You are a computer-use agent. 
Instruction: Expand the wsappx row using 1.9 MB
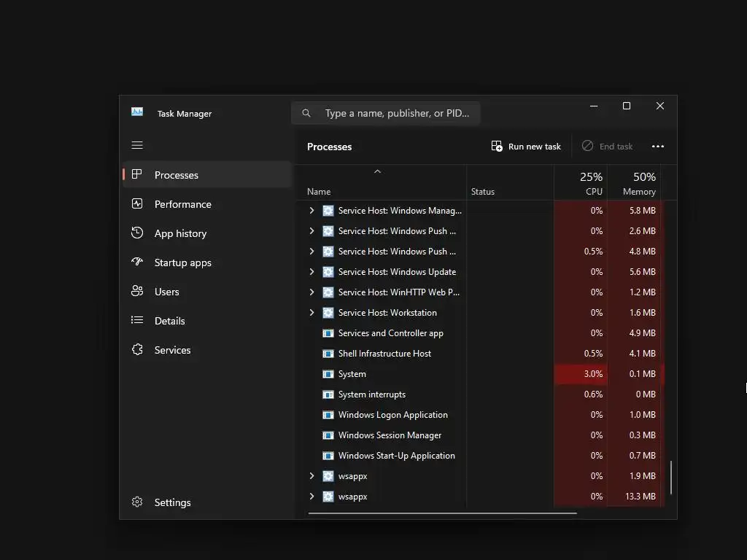click(x=311, y=476)
